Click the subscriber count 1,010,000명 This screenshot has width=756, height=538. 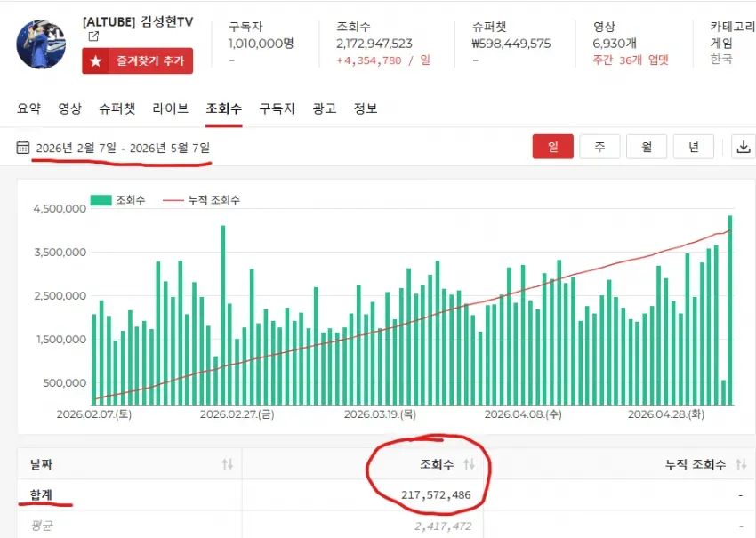pos(261,44)
